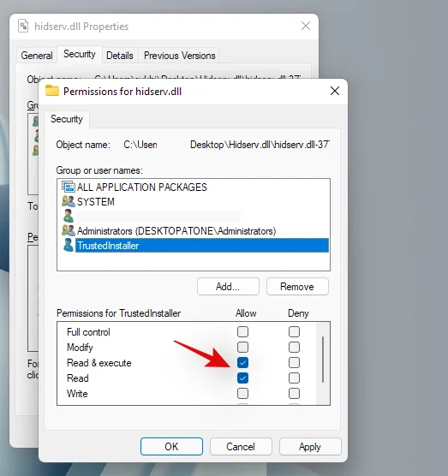Check Deny for Write permission
The image size is (448, 476).
pos(294,394)
